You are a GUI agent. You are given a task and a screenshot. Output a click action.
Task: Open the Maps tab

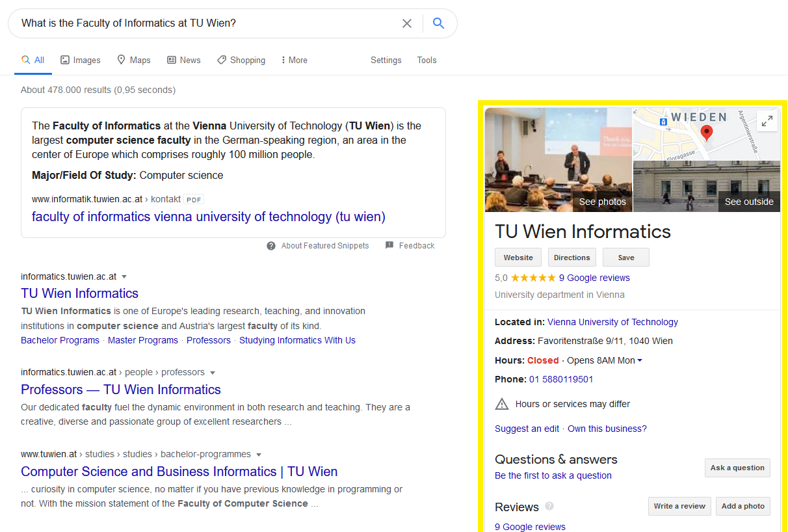pyautogui.click(x=134, y=60)
